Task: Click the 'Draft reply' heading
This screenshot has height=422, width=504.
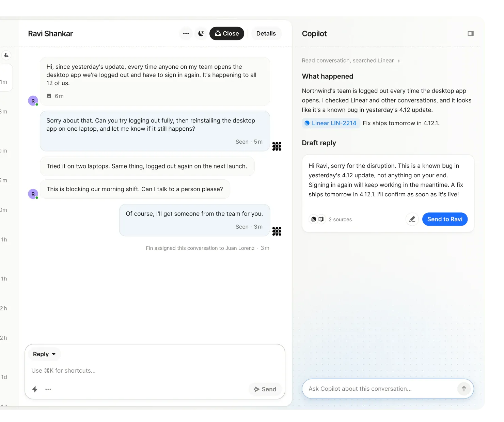Action: point(319,143)
